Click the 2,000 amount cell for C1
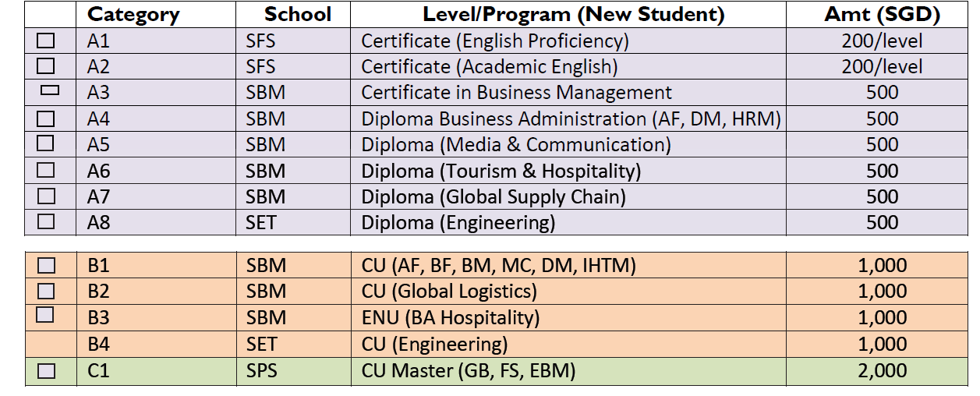The width and height of the screenshot is (980, 396). pos(883,370)
